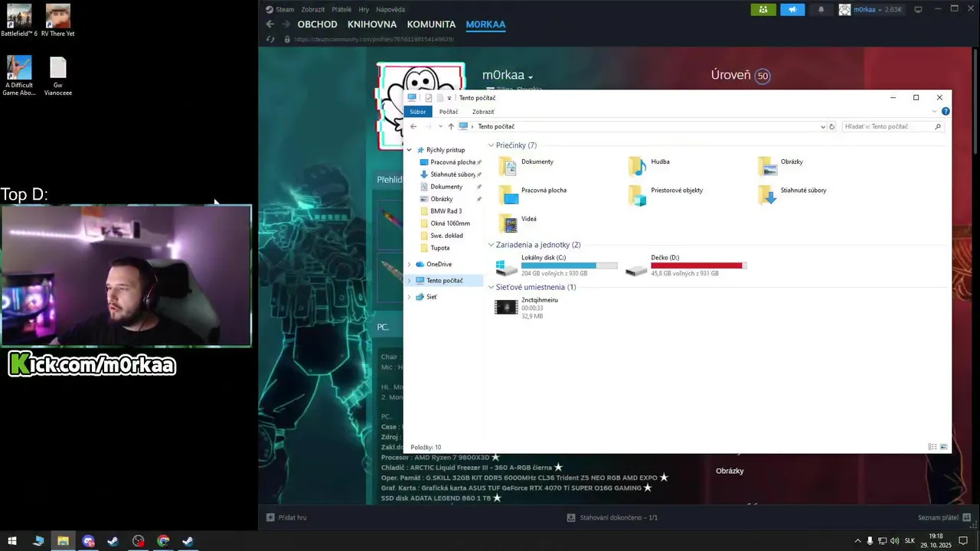Collapse the Rýchly prístup tree node
Screen dimensions: 980x551
tap(410, 150)
